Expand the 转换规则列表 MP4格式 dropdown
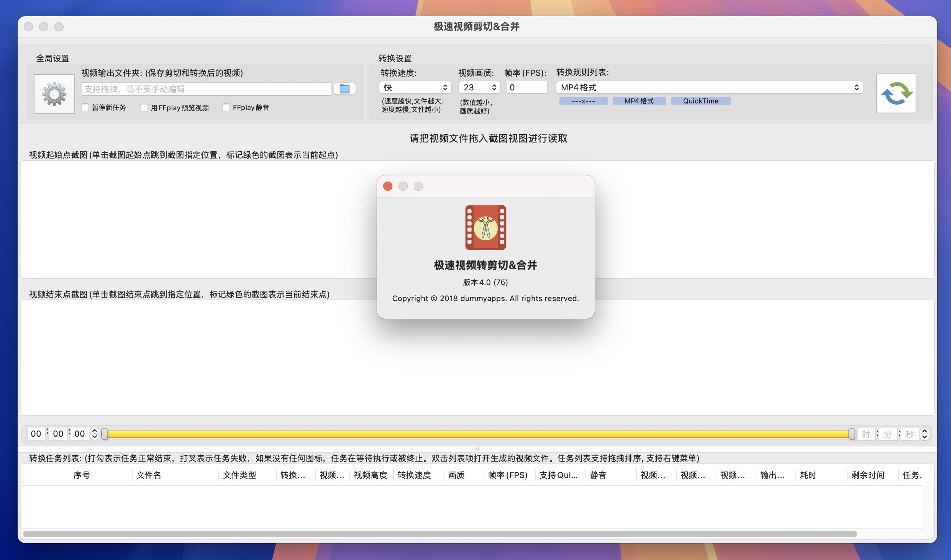 (x=709, y=87)
